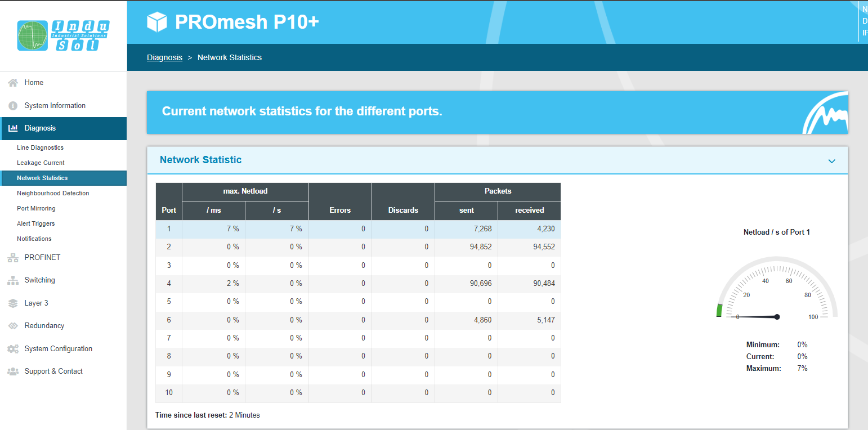The width and height of the screenshot is (868, 430).
Task: Click the Network Statistic panel title
Action: tap(200, 160)
